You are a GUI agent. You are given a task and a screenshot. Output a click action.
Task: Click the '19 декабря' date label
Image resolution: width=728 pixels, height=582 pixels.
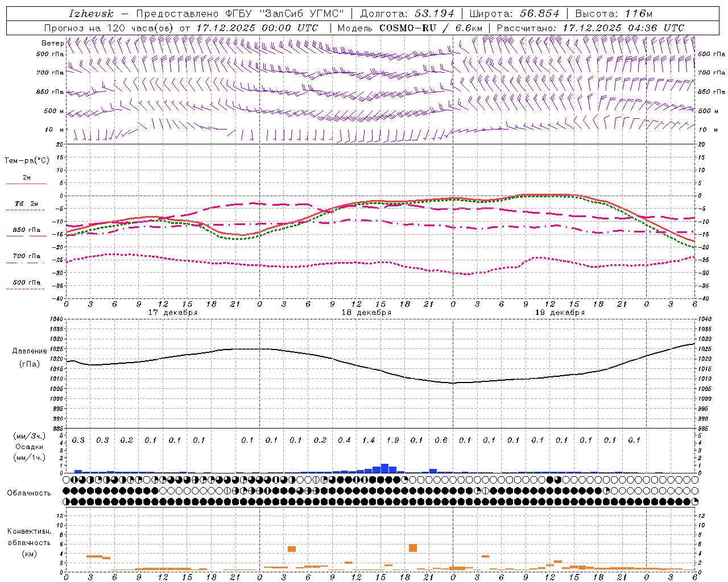(x=559, y=313)
